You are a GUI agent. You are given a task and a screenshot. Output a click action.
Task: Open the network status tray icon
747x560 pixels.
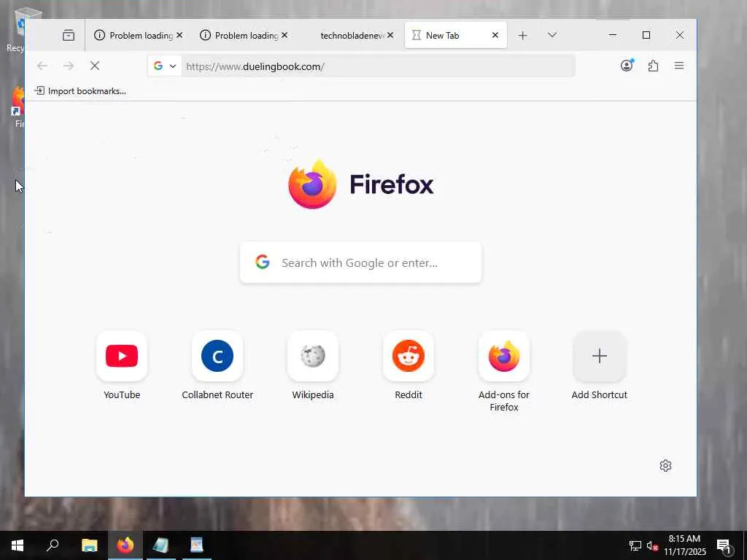[635, 545]
